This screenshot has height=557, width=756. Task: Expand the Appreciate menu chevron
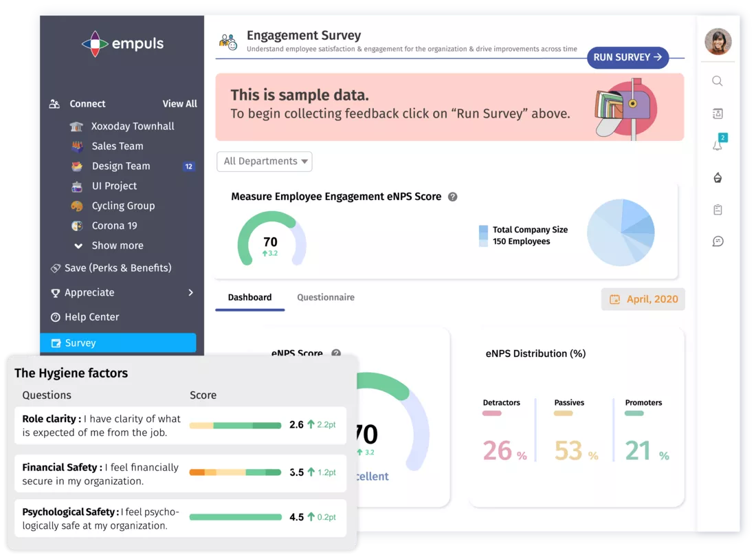[x=190, y=292]
